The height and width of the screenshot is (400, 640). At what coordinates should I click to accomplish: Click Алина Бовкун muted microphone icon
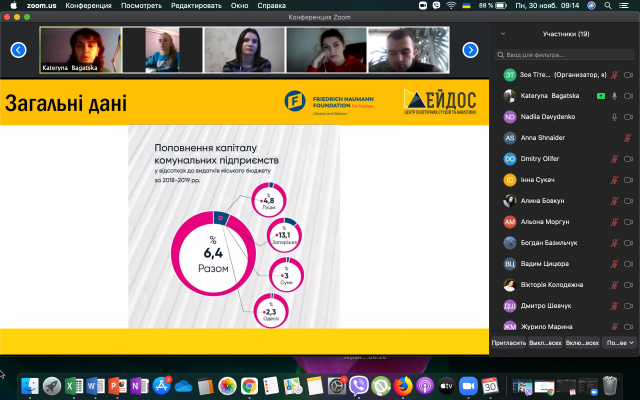[614, 201]
